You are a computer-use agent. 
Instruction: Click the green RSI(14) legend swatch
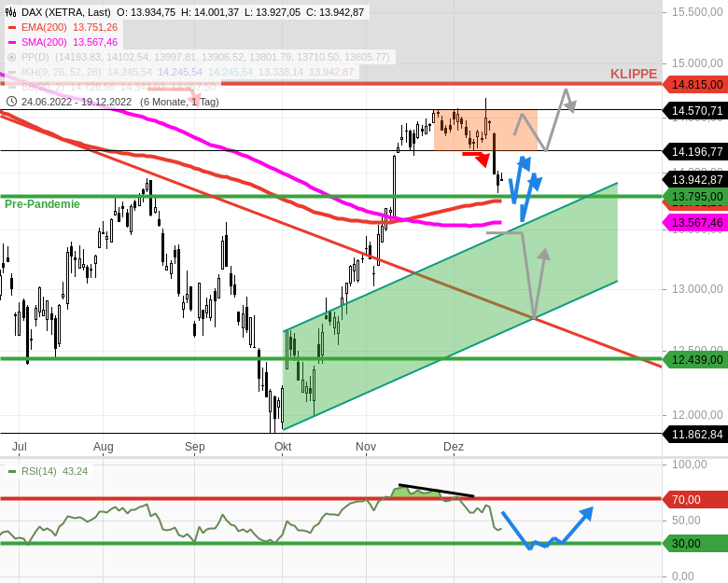coord(12,472)
